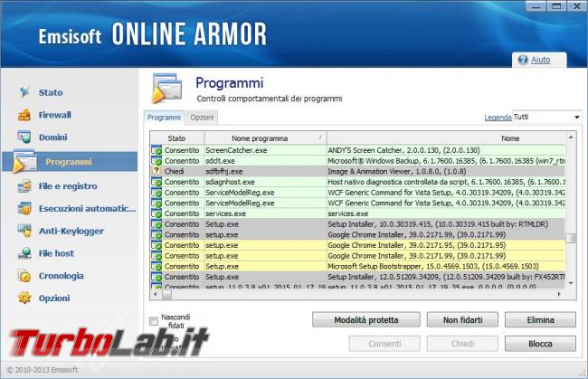Click the list scroll-up arrow
This screenshot has width=588, height=379.
click(x=571, y=137)
